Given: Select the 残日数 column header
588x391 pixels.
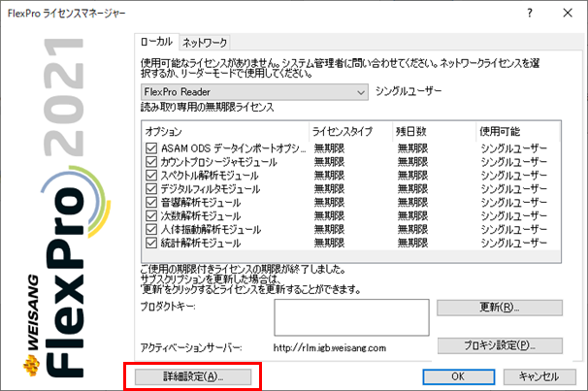Looking at the screenshot, I should point(435,132).
